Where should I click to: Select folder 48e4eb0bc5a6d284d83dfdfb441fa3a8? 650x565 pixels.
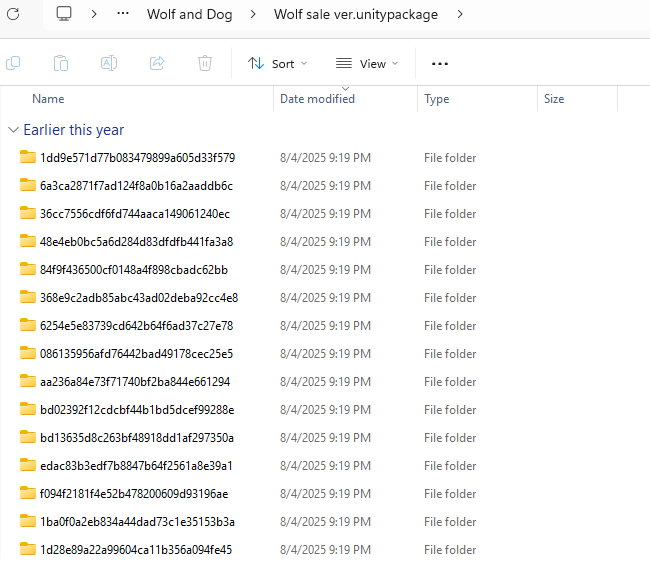pyautogui.click(x=136, y=242)
